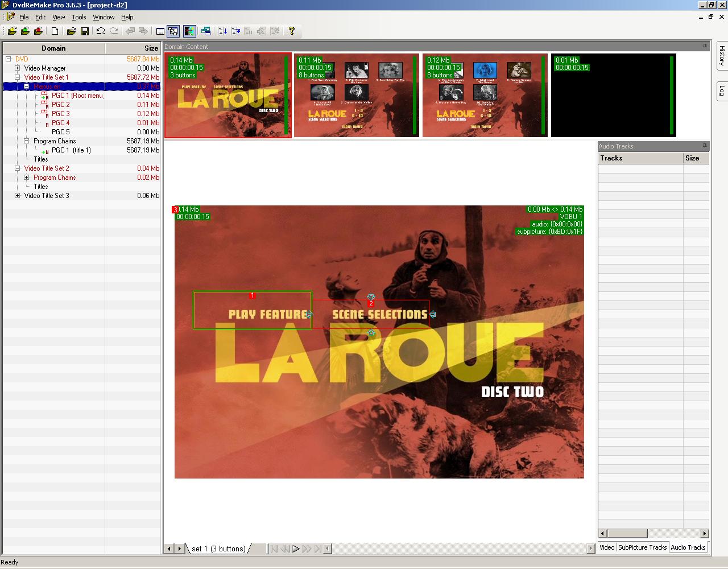Click the yellow import DVD folder icon
728x569 pixels.
pyautogui.click(x=12, y=31)
